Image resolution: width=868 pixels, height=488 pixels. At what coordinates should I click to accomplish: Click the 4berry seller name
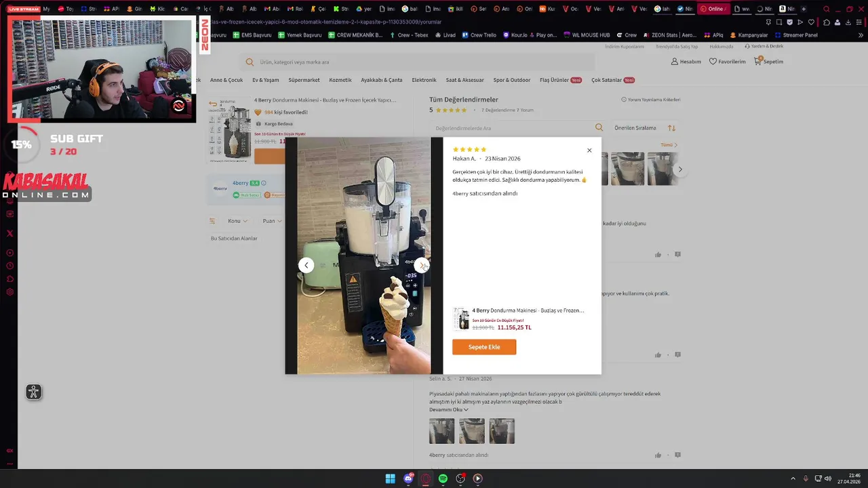tap(240, 183)
